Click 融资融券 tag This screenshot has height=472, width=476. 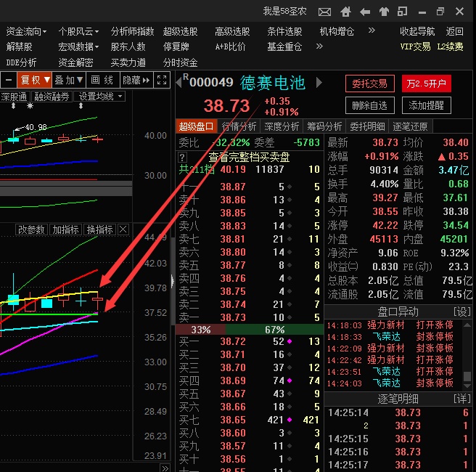point(52,97)
